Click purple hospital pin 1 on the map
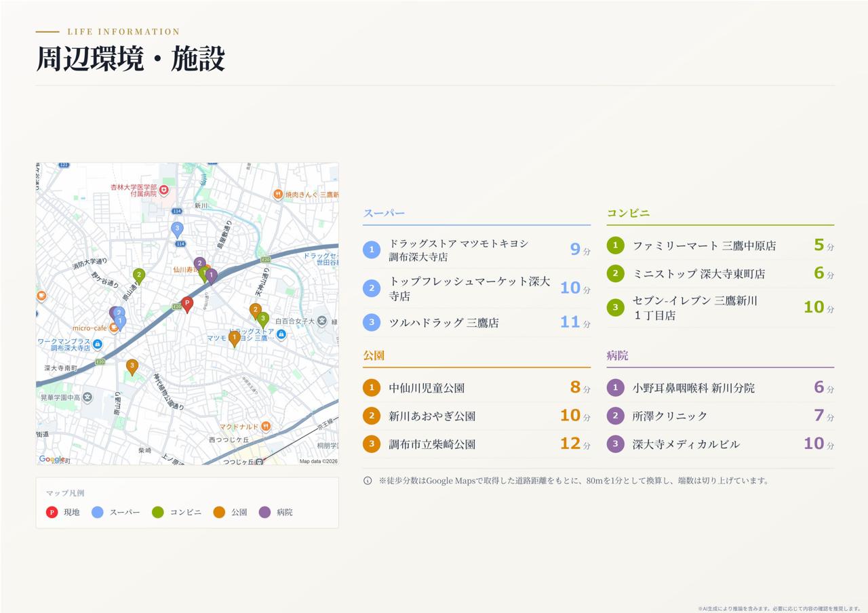868x613 pixels. pyautogui.click(x=212, y=275)
